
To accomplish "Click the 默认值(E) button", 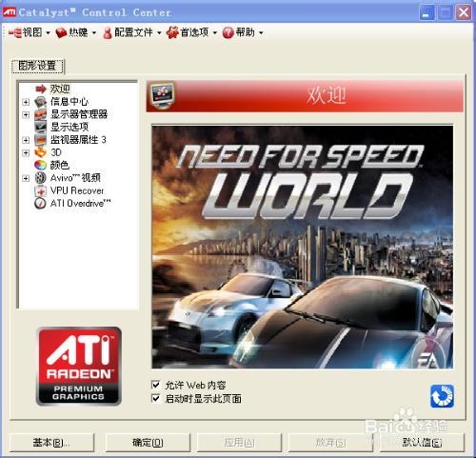I will [422, 443].
